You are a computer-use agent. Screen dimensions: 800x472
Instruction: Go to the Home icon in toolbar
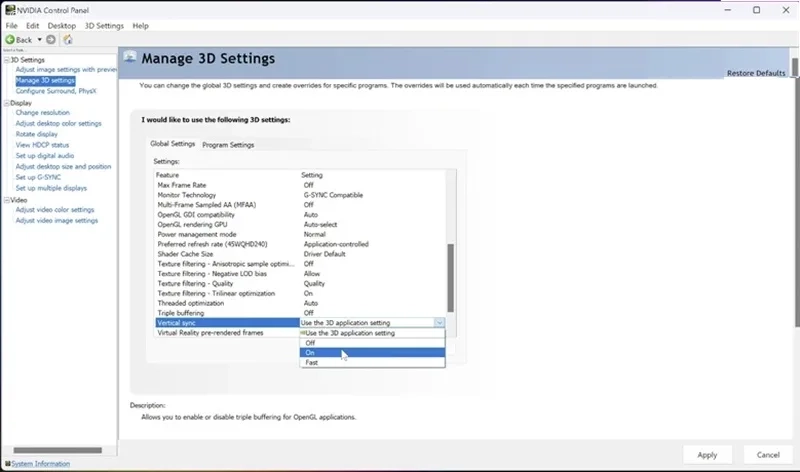(68, 39)
